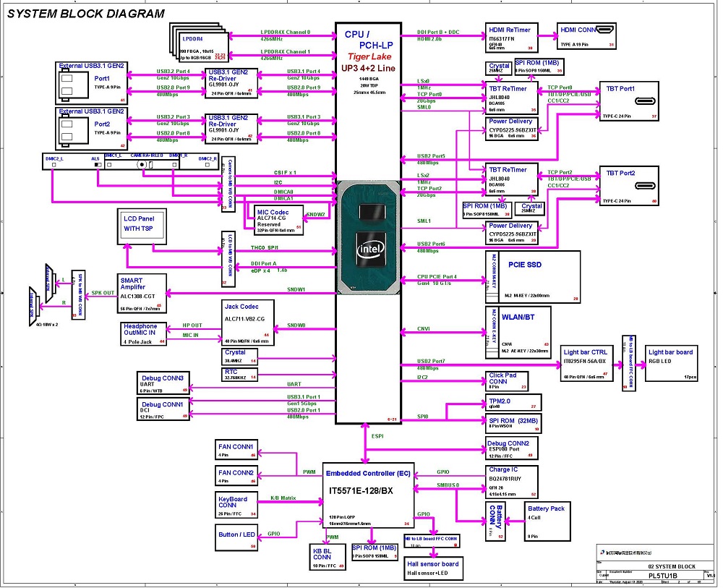
Task: Click the 'SPI ROM (32MB)' label
Action: [x=513, y=421]
